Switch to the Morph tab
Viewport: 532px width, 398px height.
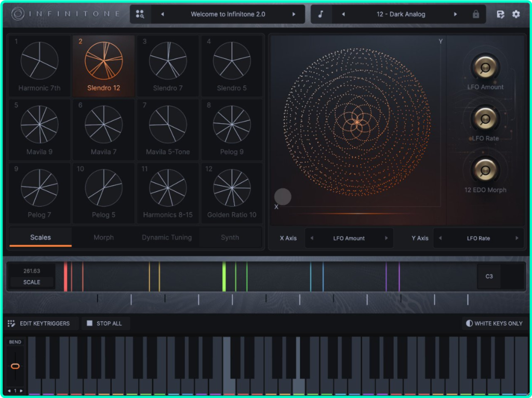pyautogui.click(x=103, y=237)
